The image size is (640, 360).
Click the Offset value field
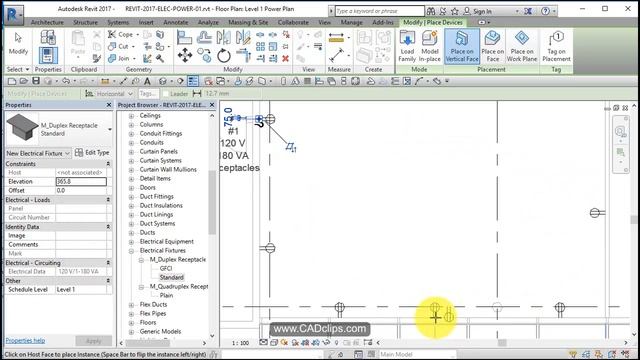(x=81, y=191)
